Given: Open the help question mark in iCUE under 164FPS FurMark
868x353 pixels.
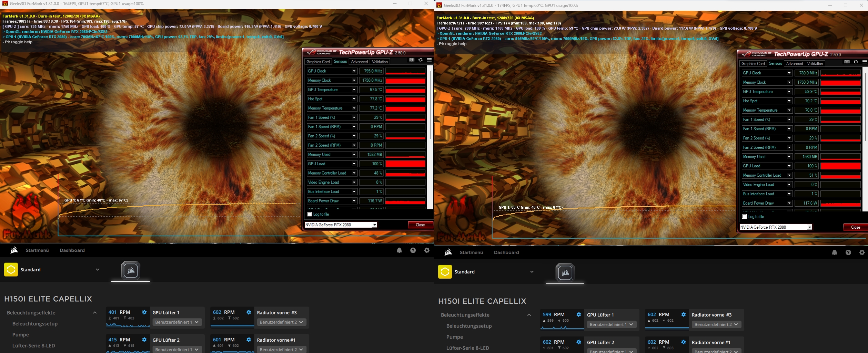Looking at the screenshot, I should coord(413,250).
